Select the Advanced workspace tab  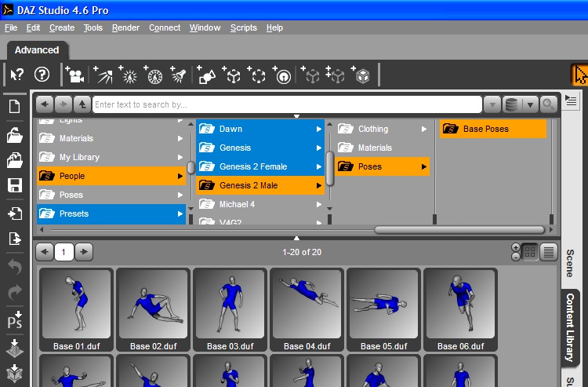click(x=37, y=50)
